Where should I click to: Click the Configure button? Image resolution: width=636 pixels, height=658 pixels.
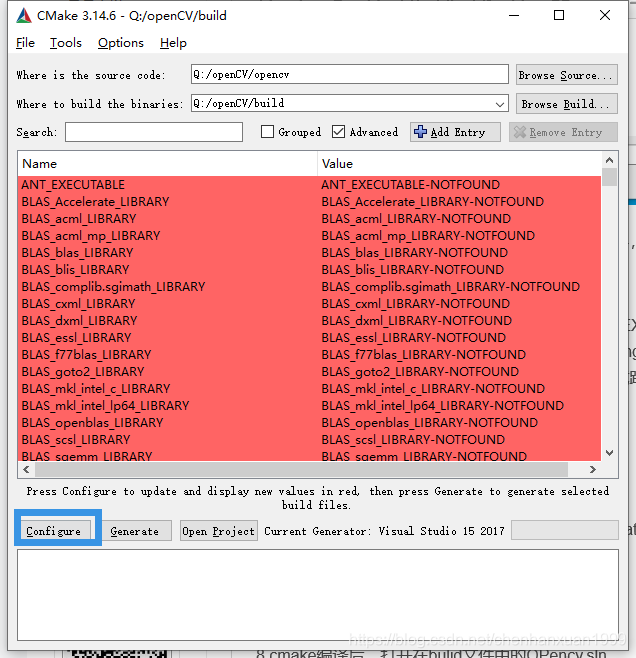[54, 531]
